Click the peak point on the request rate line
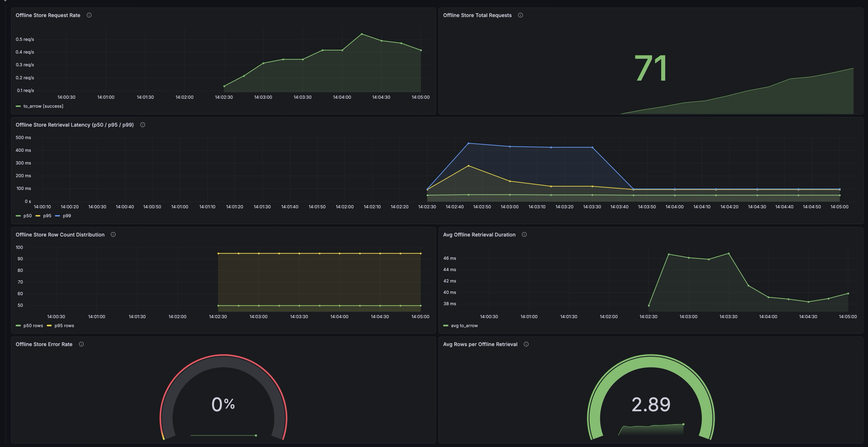The height and width of the screenshot is (447, 868). [362, 34]
